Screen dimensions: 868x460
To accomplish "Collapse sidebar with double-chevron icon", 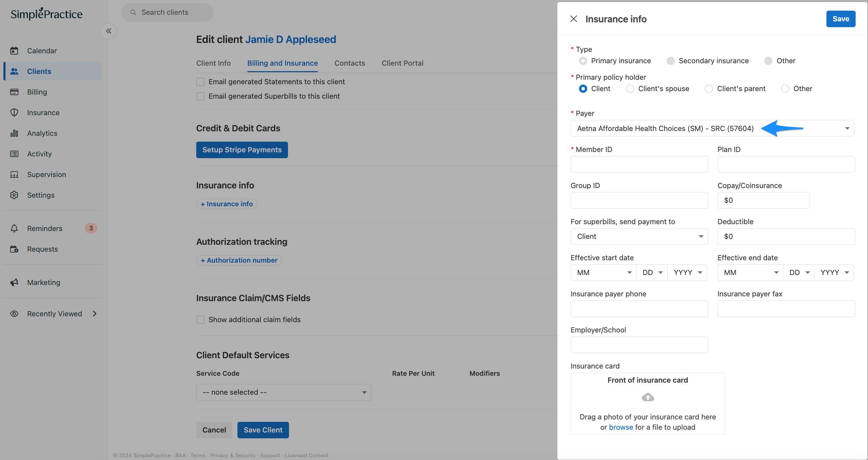I will (x=109, y=31).
